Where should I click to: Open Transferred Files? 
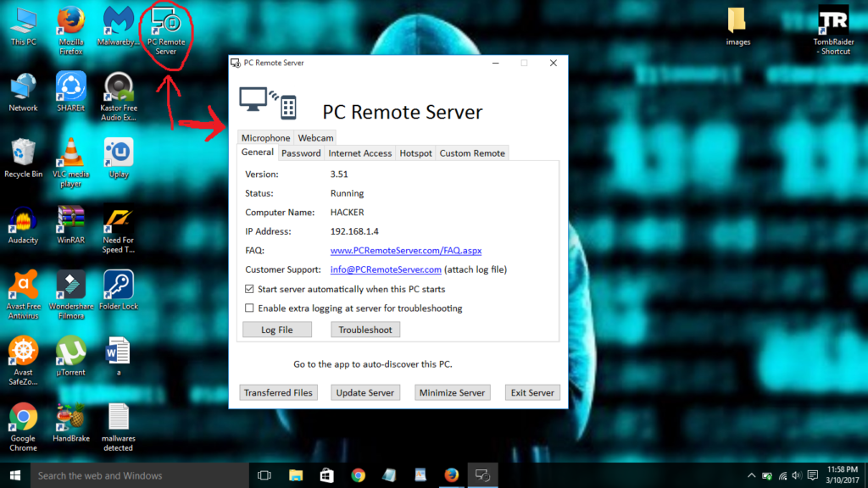tap(278, 393)
